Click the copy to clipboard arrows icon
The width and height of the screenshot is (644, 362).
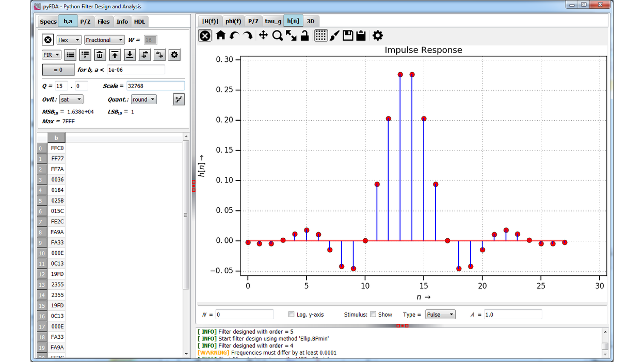point(145,55)
